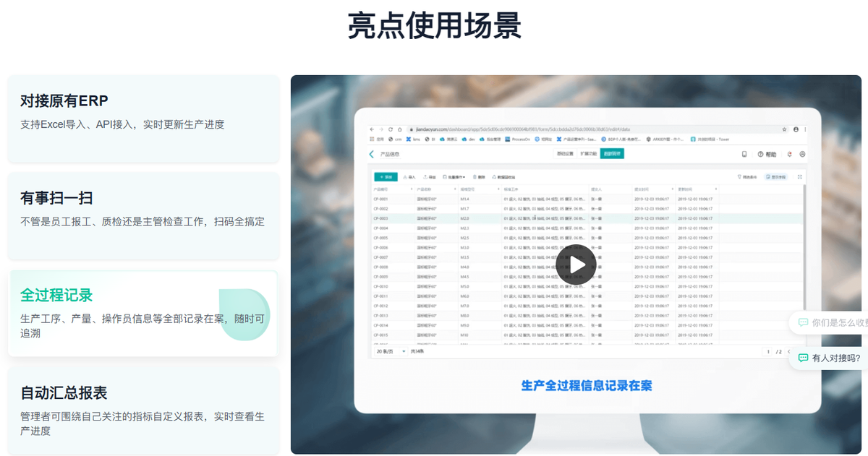868x456 pixels.
Task: Click the description 不管是员工报工、质检还是主管检查工作，扫码全搞定
Action: coord(142,222)
